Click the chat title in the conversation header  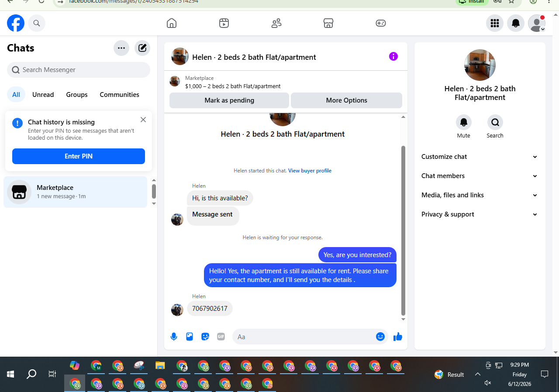tap(254, 57)
